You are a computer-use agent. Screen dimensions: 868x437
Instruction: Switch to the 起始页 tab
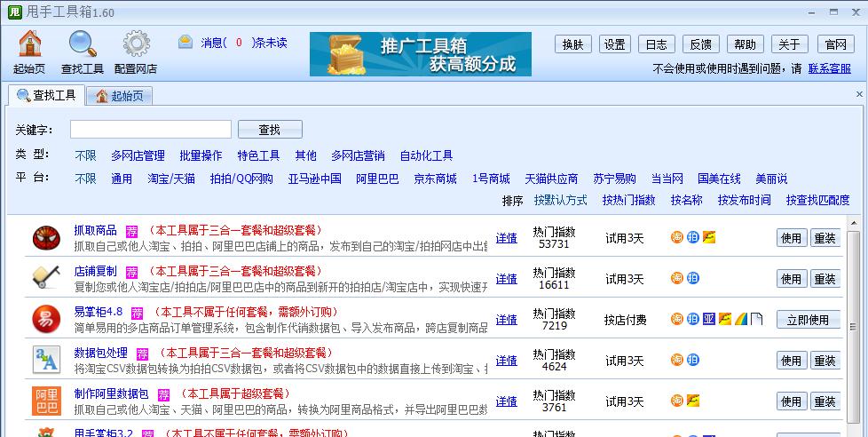point(120,96)
